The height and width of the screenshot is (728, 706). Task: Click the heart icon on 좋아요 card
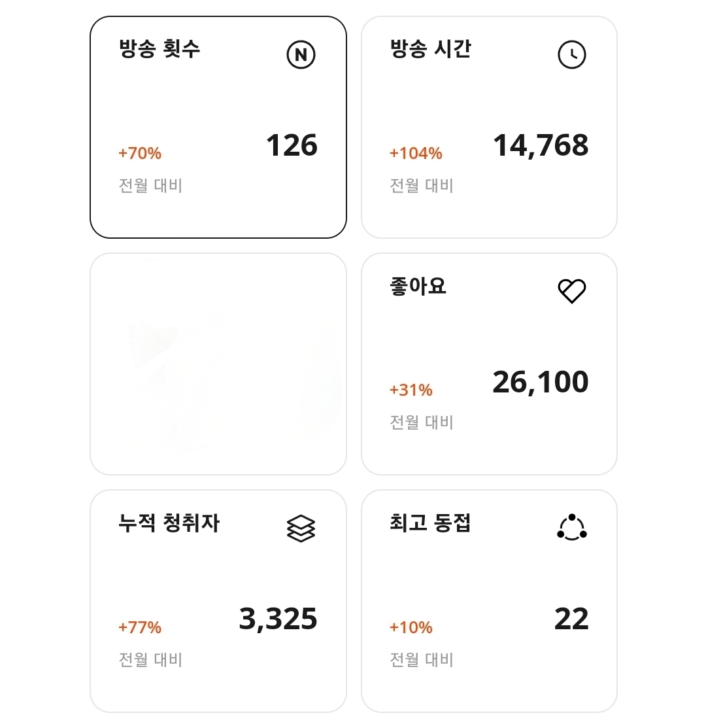572,291
